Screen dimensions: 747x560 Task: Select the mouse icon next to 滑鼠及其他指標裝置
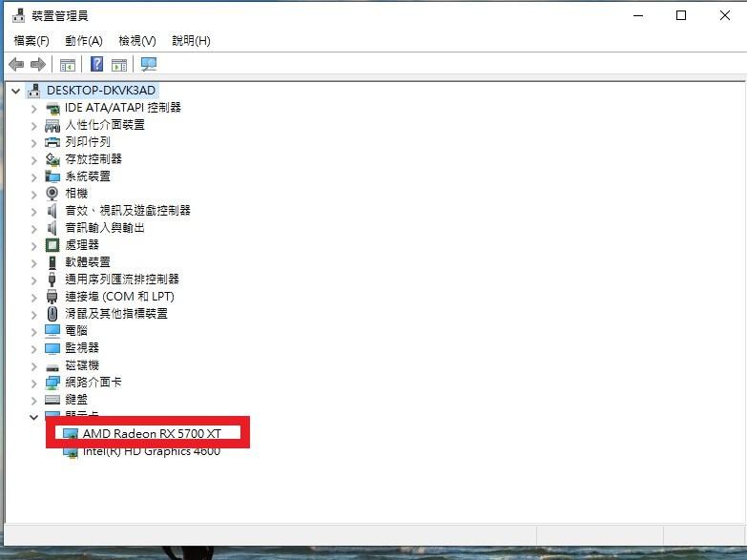52,314
